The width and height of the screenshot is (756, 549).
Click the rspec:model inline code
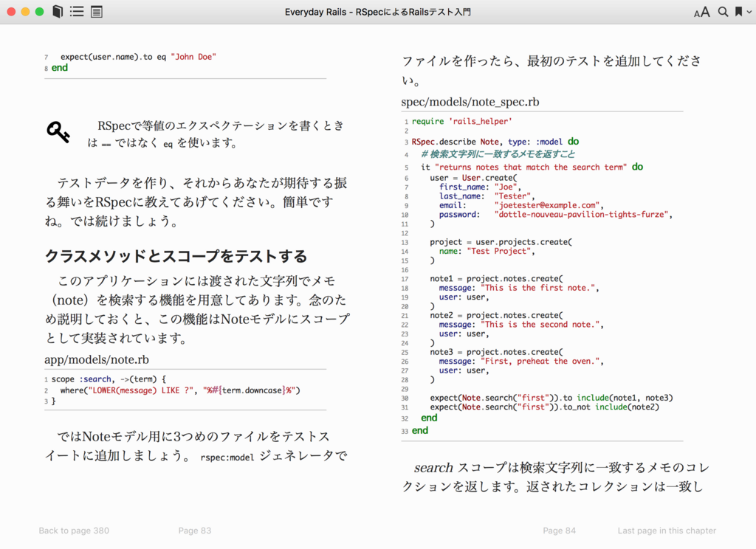[x=227, y=457]
